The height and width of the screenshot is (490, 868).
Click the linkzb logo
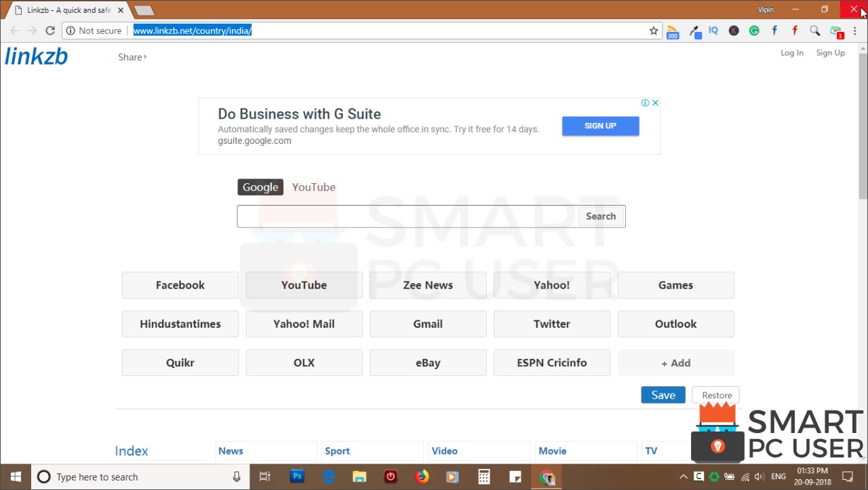click(x=37, y=56)
